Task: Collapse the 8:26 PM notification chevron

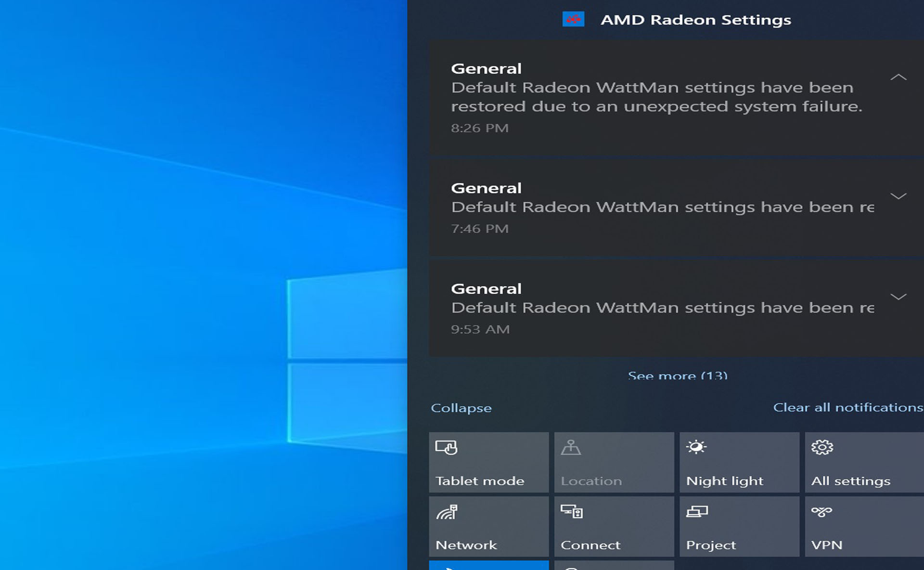Action: 898,77
